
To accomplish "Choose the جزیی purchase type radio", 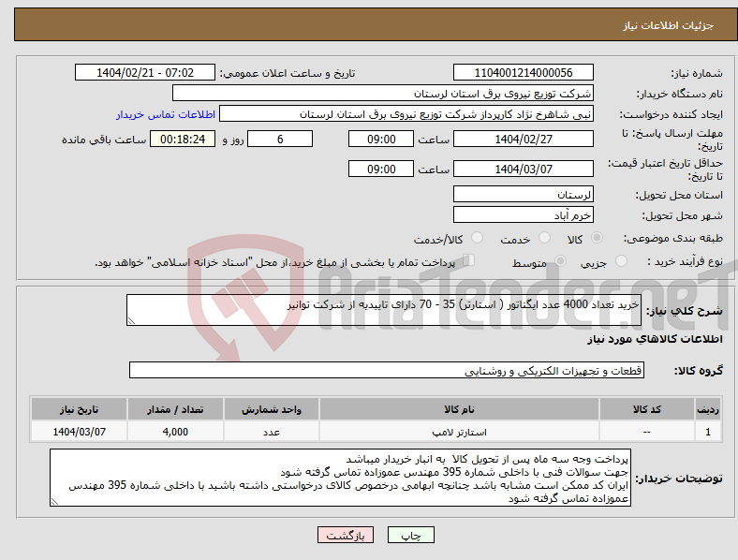I will (x=621, y=261).
